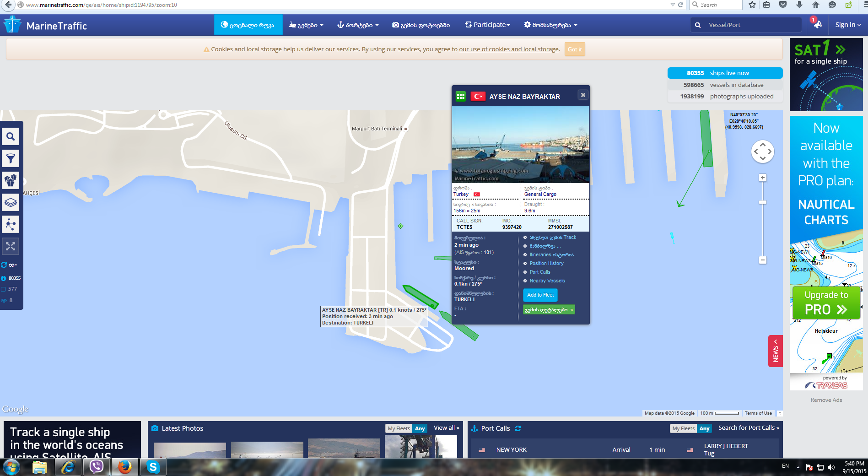
Task: Click the auto-refresh sync icon in sidebar
Action: [x=4, y=265]
